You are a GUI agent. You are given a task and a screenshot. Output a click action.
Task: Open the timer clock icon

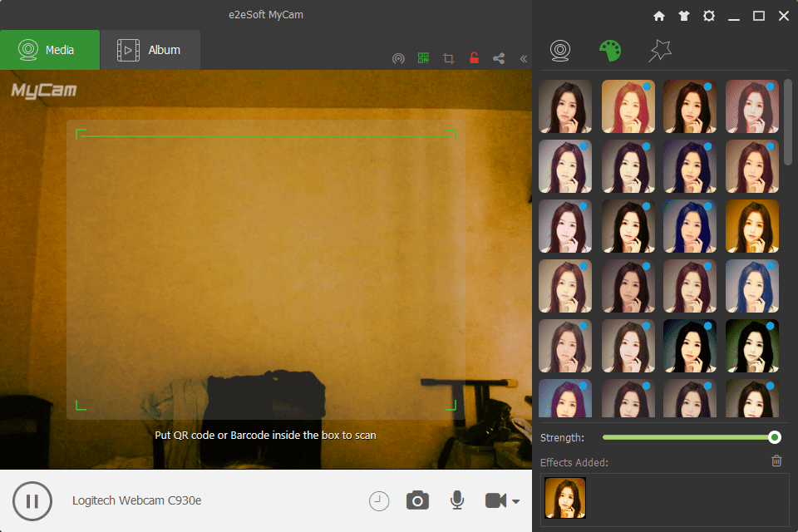(379, 501)
